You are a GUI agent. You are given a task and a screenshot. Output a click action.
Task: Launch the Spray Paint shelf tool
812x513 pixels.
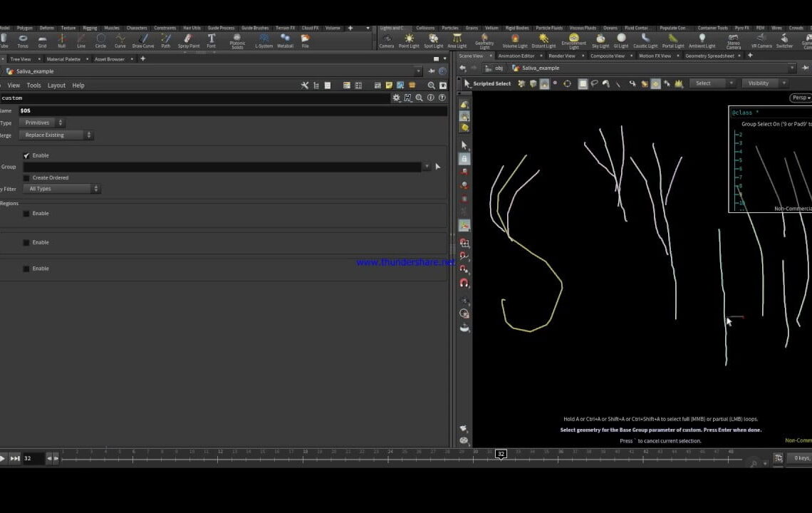[x=189, y=39]
